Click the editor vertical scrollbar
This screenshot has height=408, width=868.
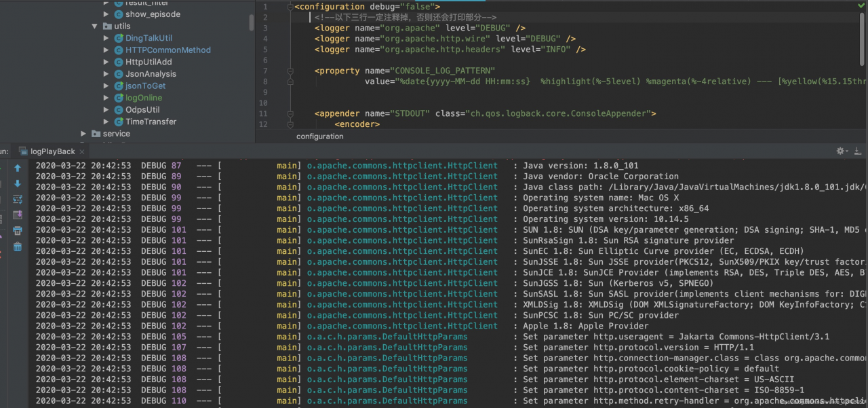[863, 41]
